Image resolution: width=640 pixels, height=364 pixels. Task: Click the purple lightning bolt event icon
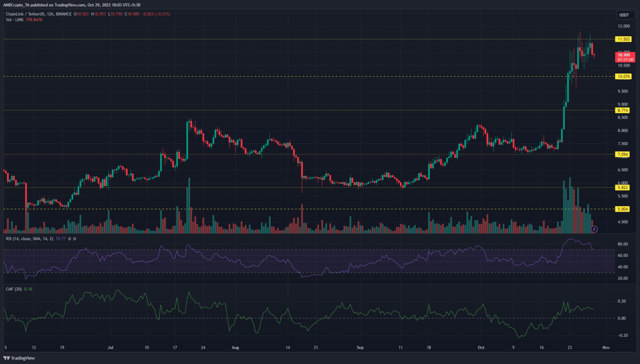[594, 229]
